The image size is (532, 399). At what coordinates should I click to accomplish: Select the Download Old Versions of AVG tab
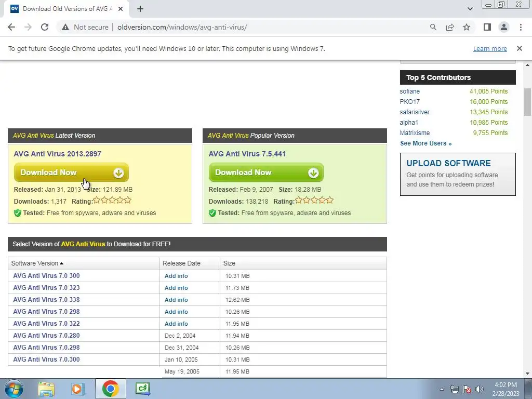(66, 9)
